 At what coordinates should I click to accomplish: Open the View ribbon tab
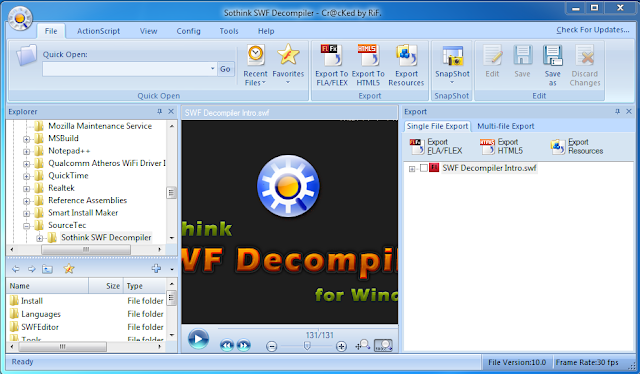tap(148, 31)
